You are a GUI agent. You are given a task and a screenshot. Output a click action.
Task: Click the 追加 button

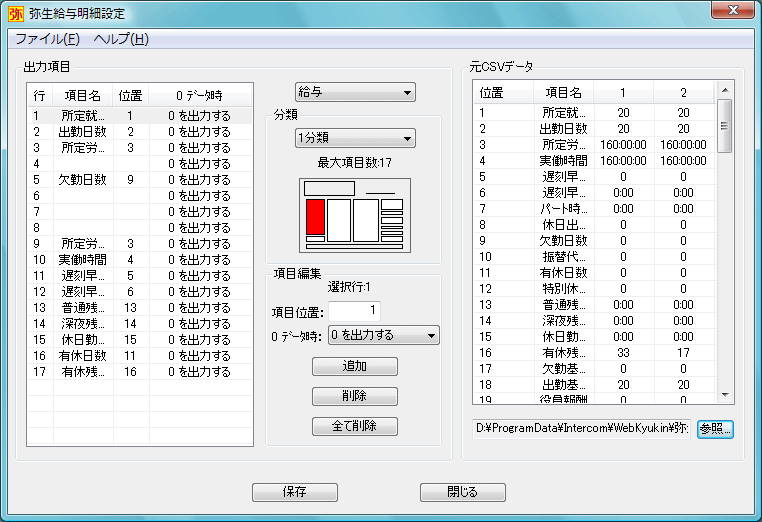click(355, 366)
